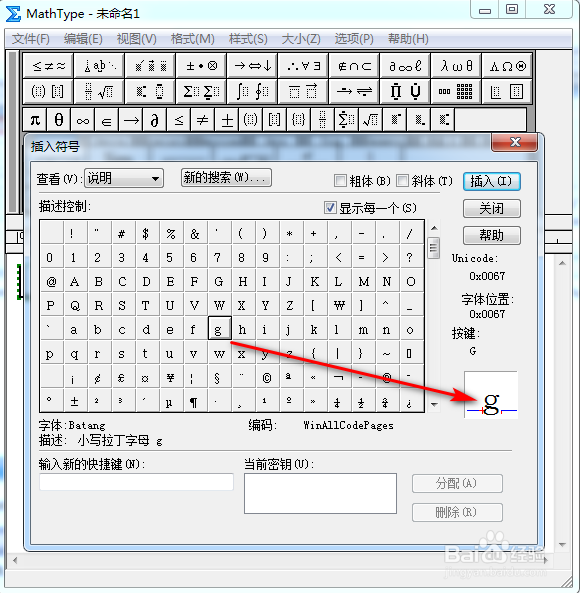Select the copyright © symbol in grid
Viewport: 580px width, 593px height.
267,377
